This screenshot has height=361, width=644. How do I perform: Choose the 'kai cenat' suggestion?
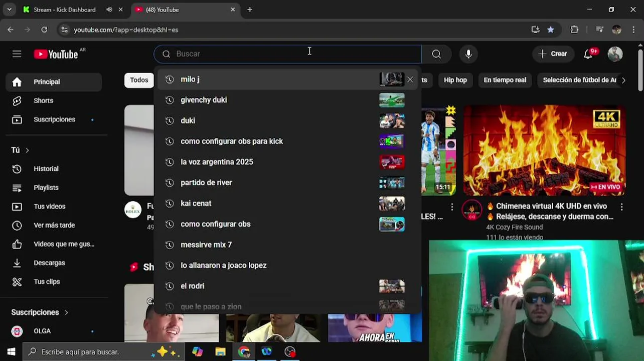click(x=287, y=204)
